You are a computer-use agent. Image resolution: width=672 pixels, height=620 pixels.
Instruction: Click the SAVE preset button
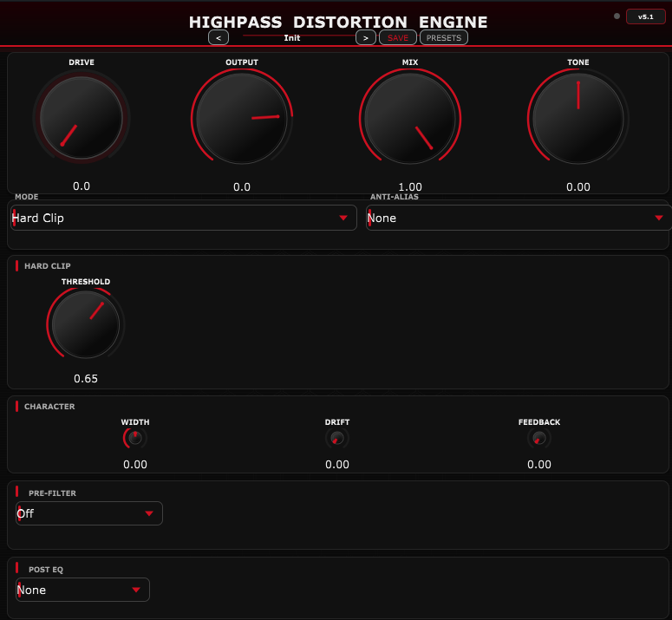398,37
